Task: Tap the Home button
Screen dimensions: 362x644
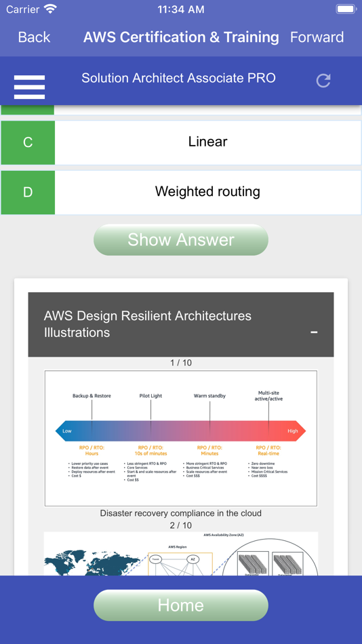Action: [181, 605]
